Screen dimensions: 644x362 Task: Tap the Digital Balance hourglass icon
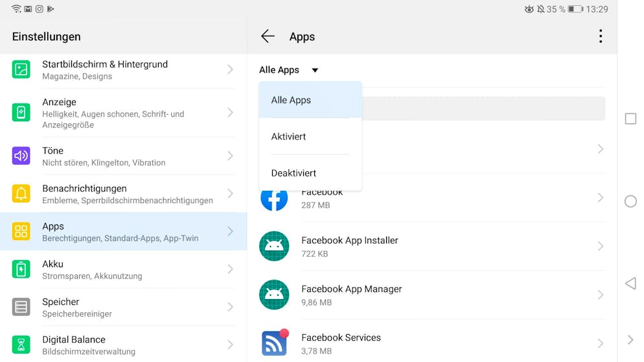21,344
